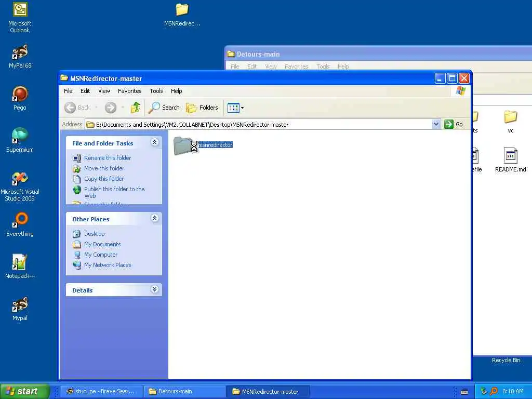Select README.md in Detours-main window
Viewport: 532px width, 399px height.
pos(510,160)
